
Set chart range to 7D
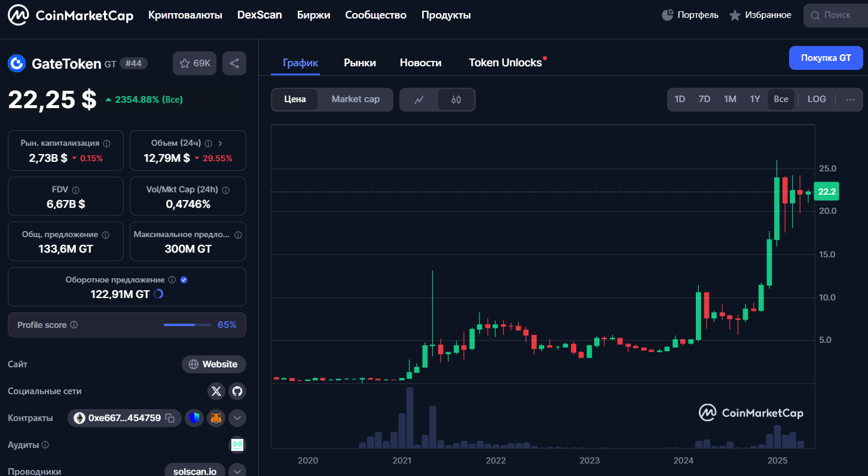(704, 99)
